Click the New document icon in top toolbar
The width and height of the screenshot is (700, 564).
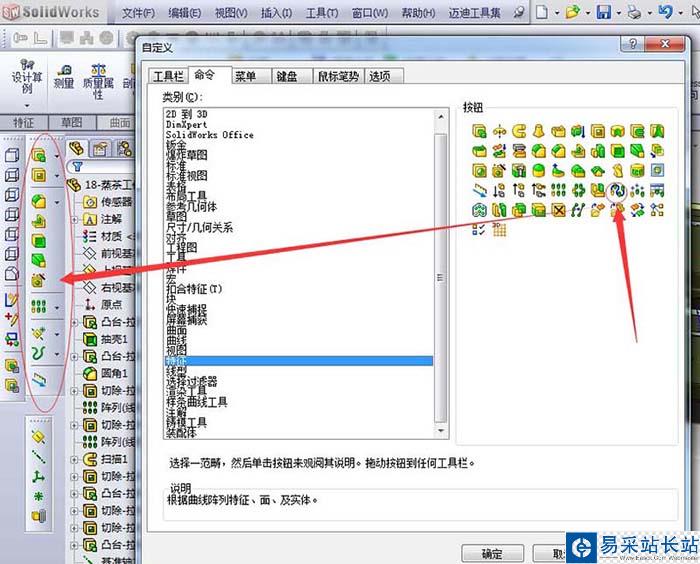click(542, 12)
